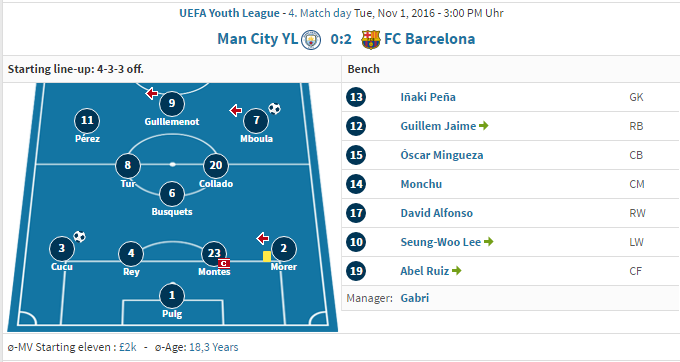This screenshot has width=680, height=362.
Task: Click red substitution arrow near Morer
Action: (x=262, y=238)
